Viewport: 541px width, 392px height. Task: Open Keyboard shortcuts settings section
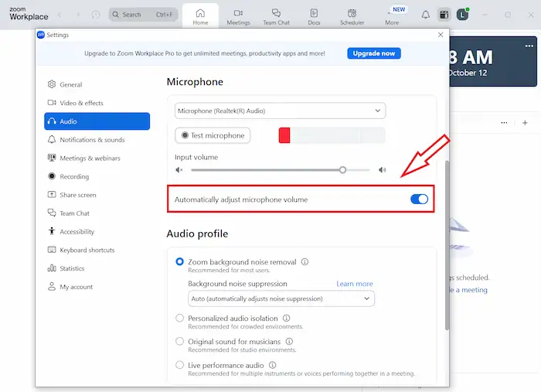point(87,251)
